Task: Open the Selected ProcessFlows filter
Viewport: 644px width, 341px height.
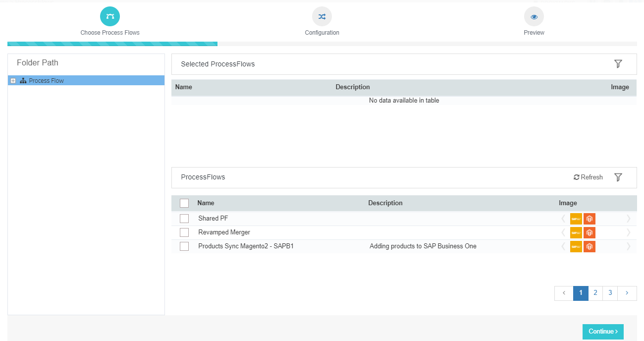Action: pyautogui.click(x=618, y=63)
